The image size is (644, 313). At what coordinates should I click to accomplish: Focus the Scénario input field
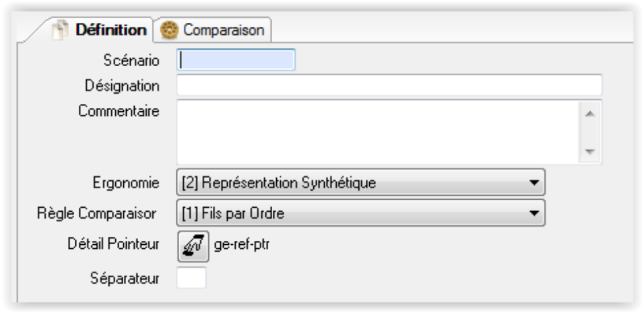click(x=236, y=60)
